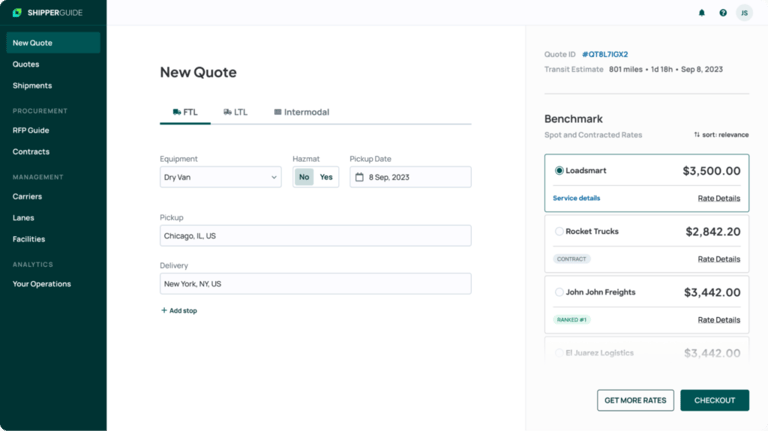Viewport: 768px width, 431px height.
Task: Open Rate Details for John John Freights
Action: 719,320
